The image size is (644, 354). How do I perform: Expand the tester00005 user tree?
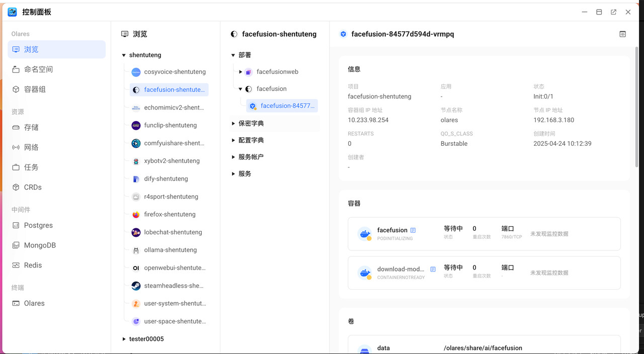coord(124,339)
